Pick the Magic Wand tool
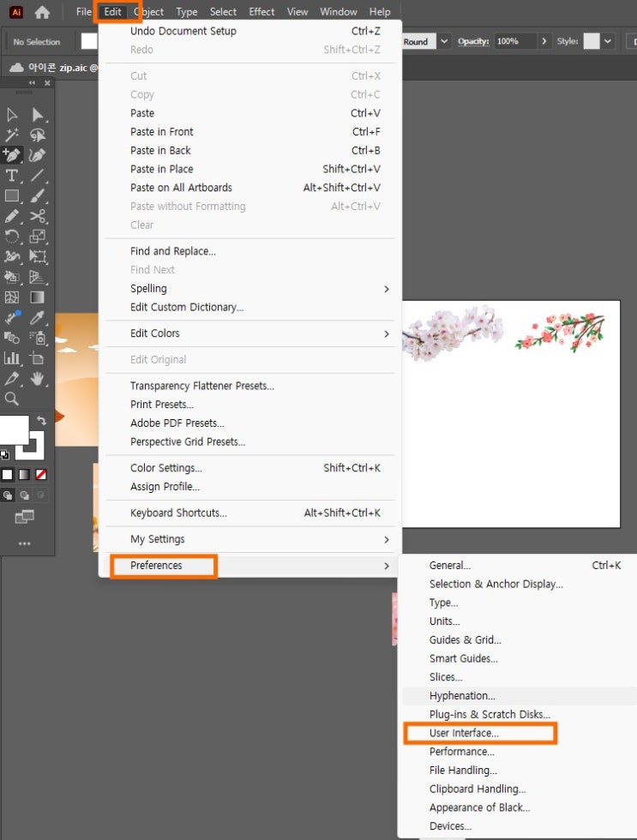637x840 pixels. [x=12, y=135]
